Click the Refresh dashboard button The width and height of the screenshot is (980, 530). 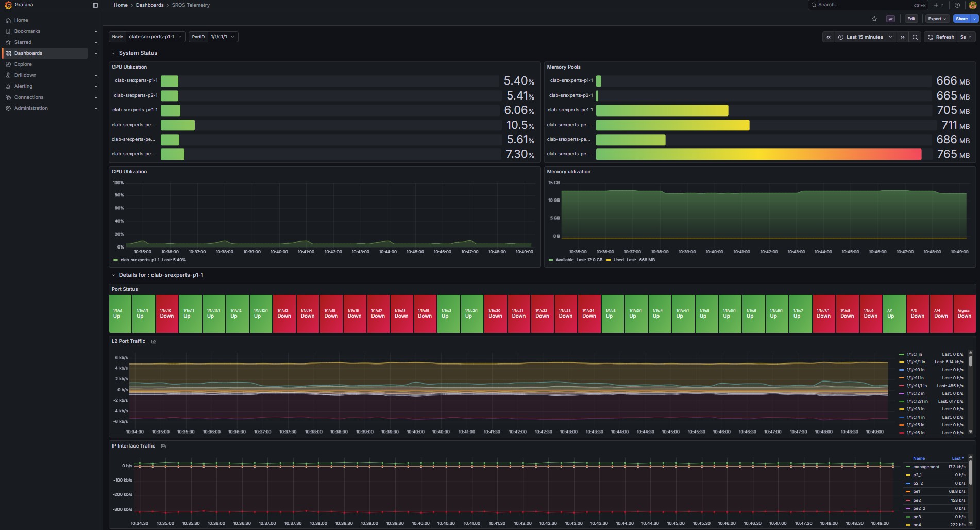(941, 37)
